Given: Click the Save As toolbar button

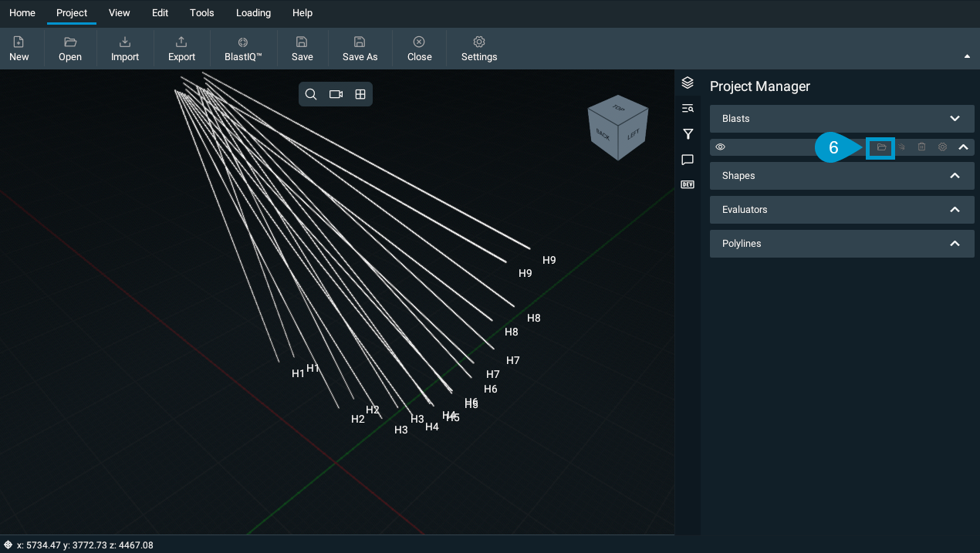Looking at the screenshot, I should [x=360, y=49].
